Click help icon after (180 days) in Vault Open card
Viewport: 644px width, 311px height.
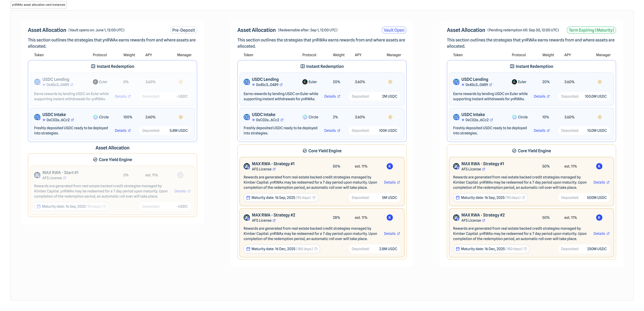point(316,249)
